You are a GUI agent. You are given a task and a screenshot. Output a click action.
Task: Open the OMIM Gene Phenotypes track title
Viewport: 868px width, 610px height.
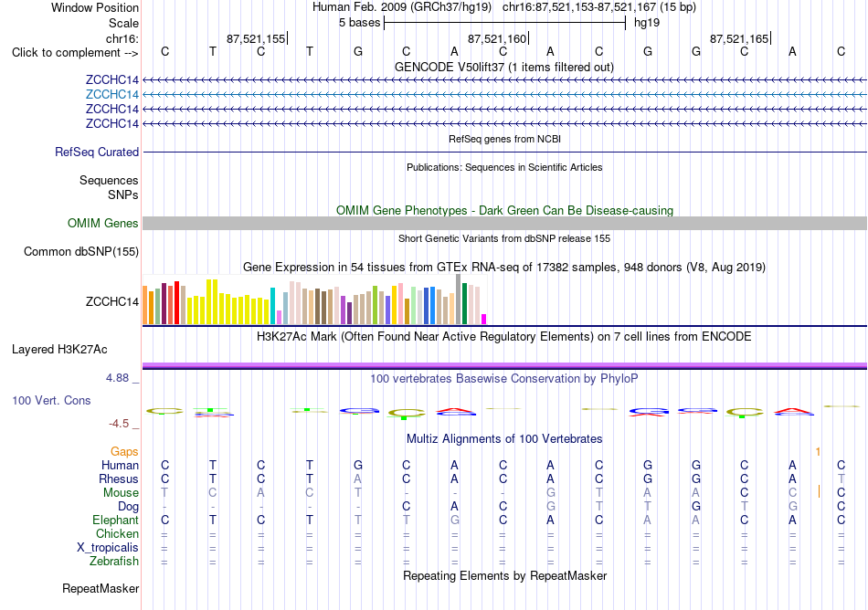504,211
